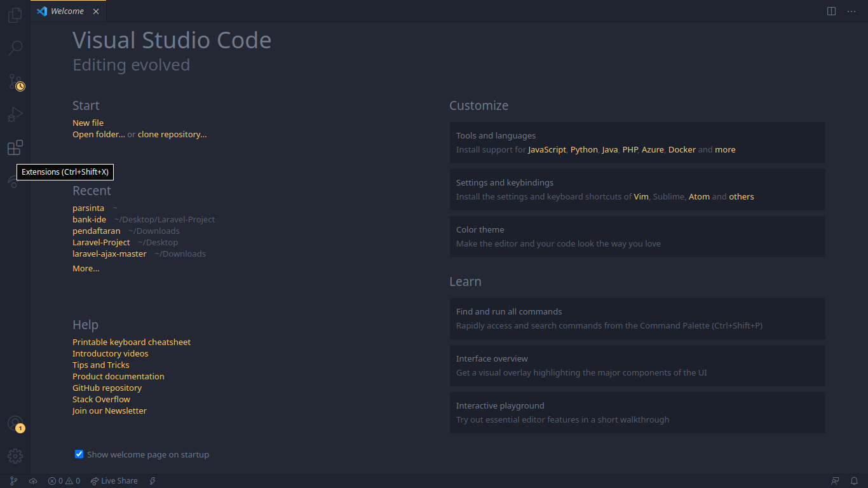Open the Manage gear icon

pyautogui.click(x=15, y=456)
